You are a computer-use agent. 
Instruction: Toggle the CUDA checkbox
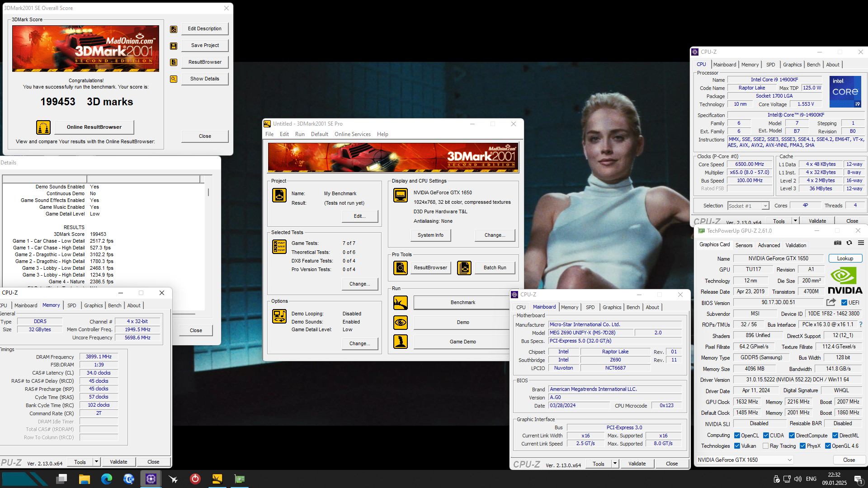pyautogui.click(x=766, y=436)
